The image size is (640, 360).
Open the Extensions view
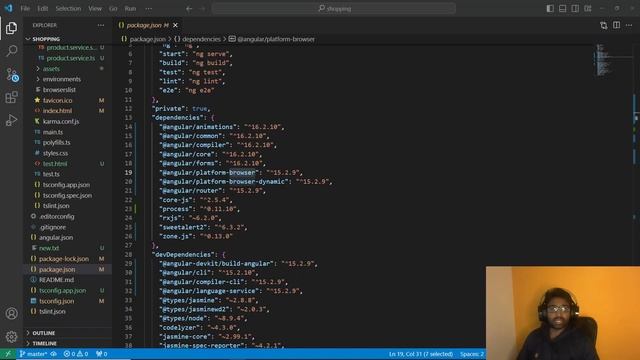(11, 97)
